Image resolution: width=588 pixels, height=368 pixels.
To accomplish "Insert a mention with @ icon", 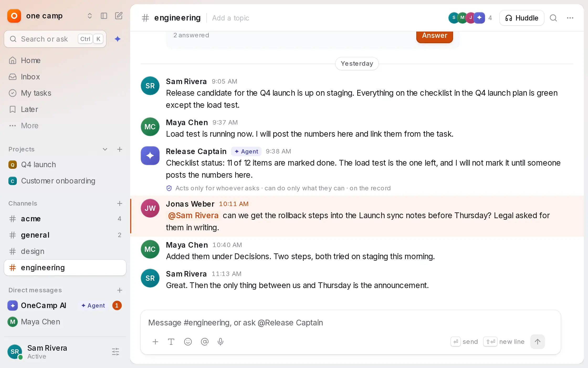I will [x=205, y=342].
